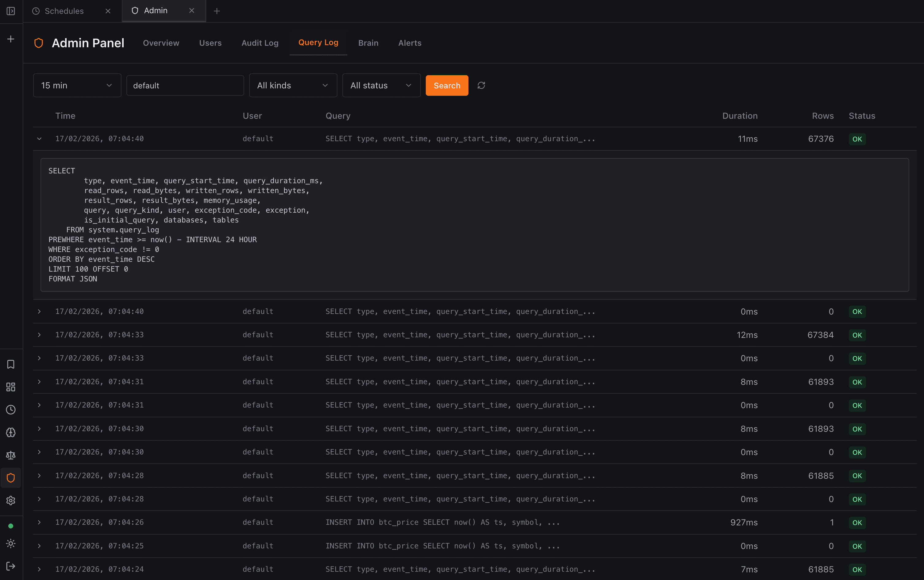924x580 pixels.
Task: Open the dashboards grid icon
Action: [10, 387]
